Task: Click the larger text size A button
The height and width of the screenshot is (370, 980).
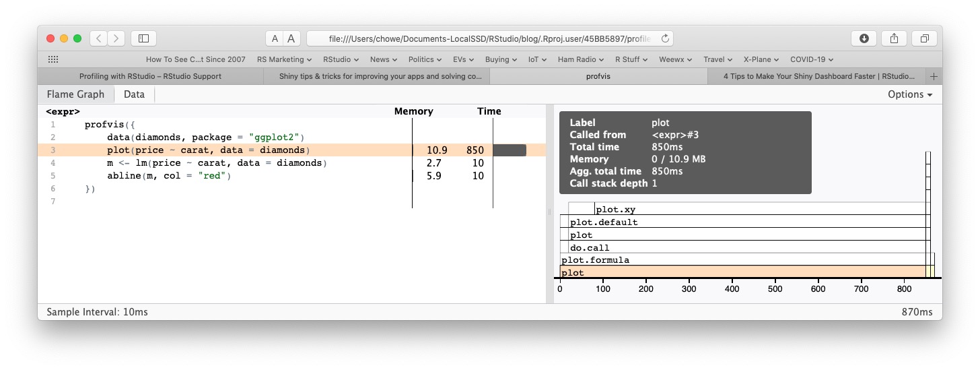Action: 291,38
